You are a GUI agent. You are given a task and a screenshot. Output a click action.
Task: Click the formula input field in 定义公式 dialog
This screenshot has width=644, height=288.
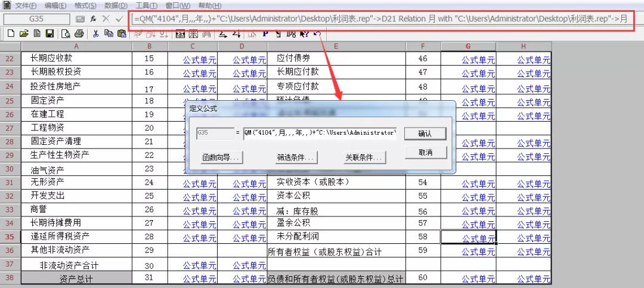[320, 134]
